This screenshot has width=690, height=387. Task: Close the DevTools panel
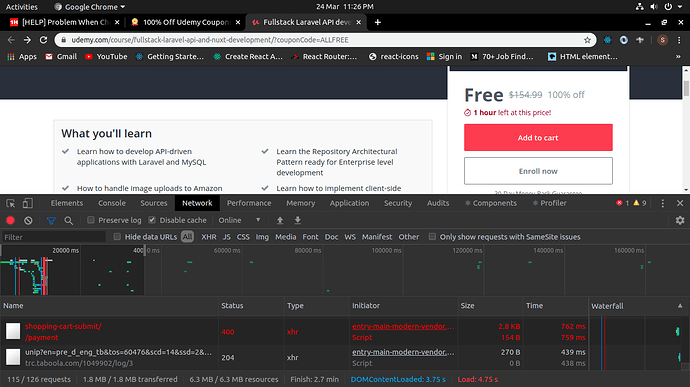coord(680,203)
